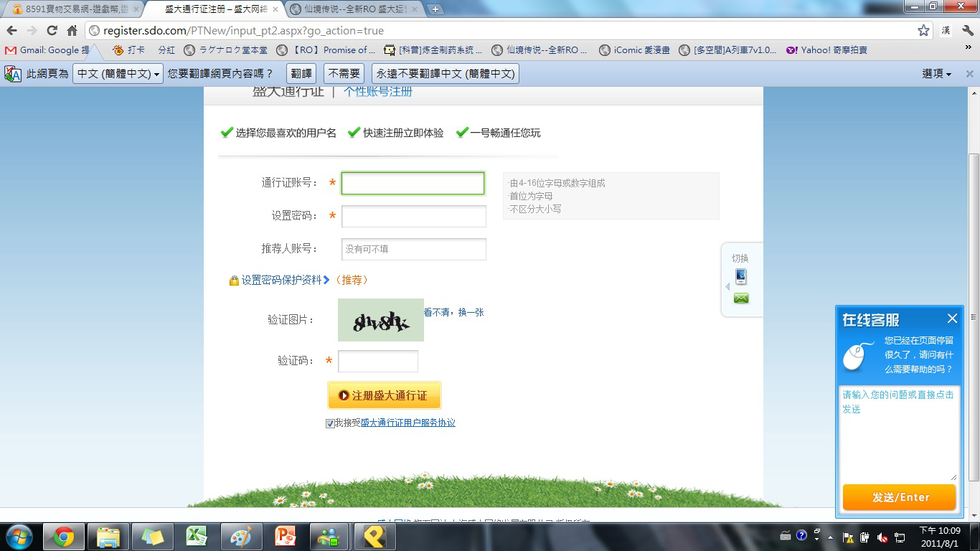
Task: Click the 不需要 button
Action: (x=344, y=74)
